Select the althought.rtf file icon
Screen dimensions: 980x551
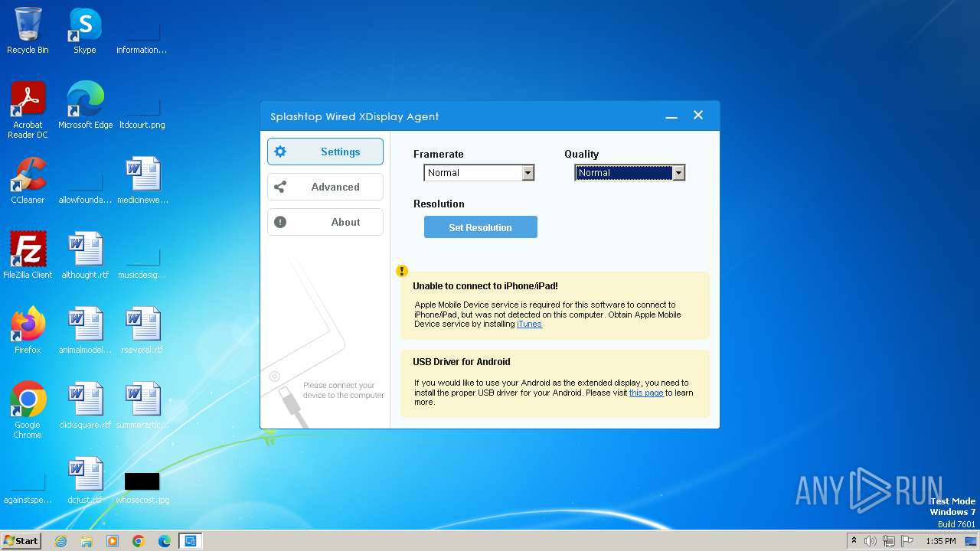coord(85,256)
